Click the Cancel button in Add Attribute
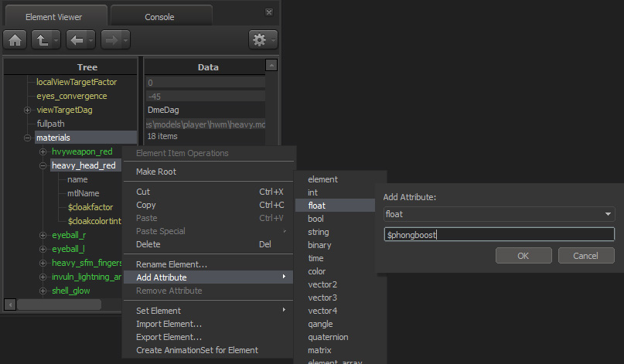This screenshot has height=364, width=624. pyautogui.click(x=586, y=256)
